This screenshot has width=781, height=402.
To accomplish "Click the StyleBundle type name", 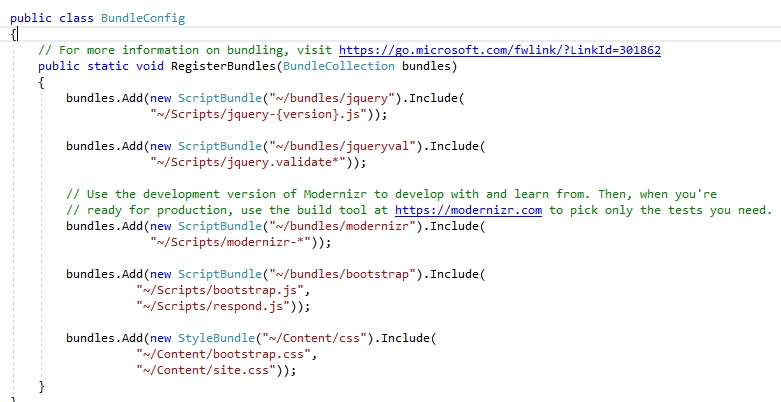I will pyautogui.click(x=216, y=338).
